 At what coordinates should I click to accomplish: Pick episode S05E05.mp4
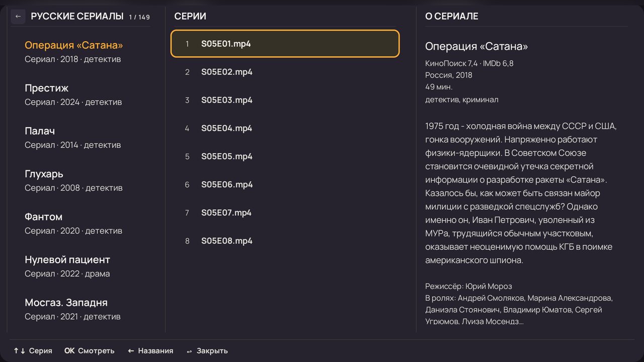(x=285, y=156)
